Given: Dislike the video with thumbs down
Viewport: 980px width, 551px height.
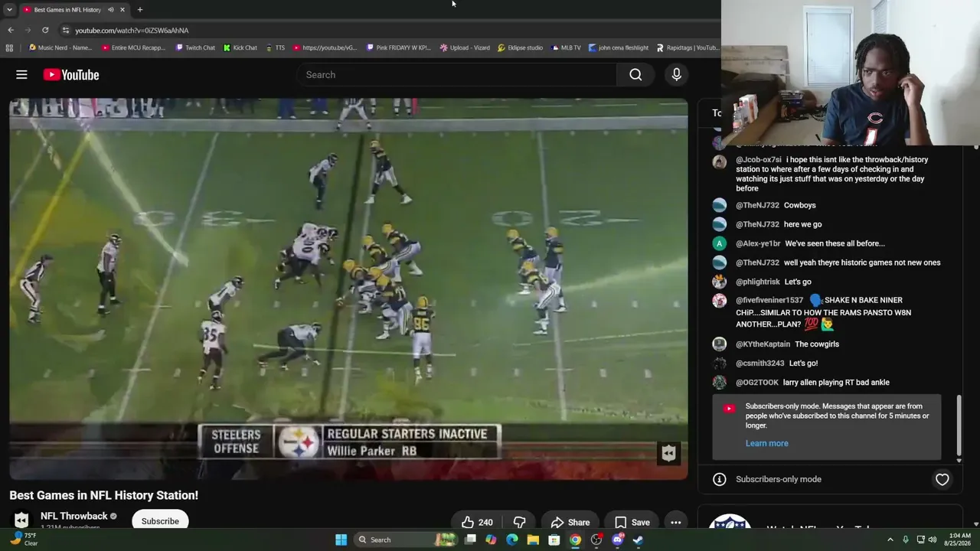Looking at the screenshot, I should 519,522.
